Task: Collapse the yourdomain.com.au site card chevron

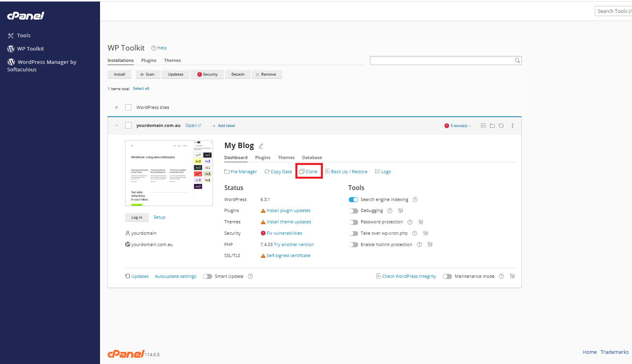Action: point(117,126)
